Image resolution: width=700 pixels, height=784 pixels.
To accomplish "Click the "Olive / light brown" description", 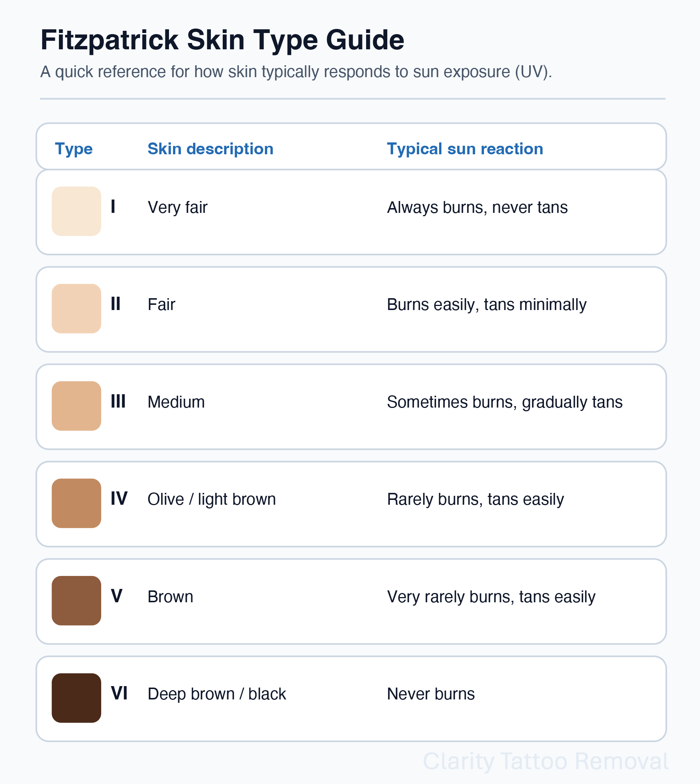I will pyautogui.click(x=212, y=500).
